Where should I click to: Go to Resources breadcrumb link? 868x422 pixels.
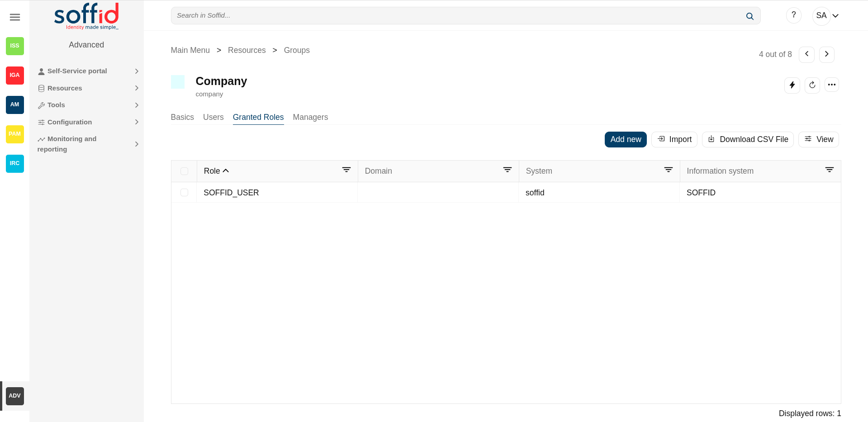coord(247,50)
